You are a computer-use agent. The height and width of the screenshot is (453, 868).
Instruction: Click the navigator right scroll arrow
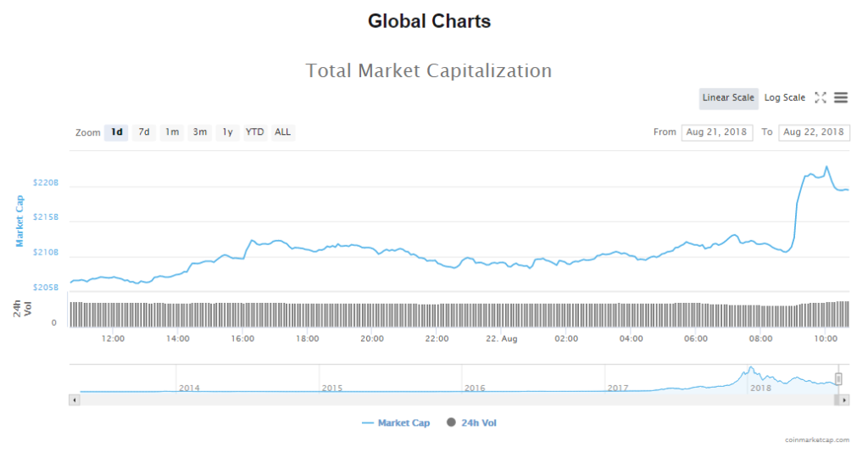tap(845, 399)
